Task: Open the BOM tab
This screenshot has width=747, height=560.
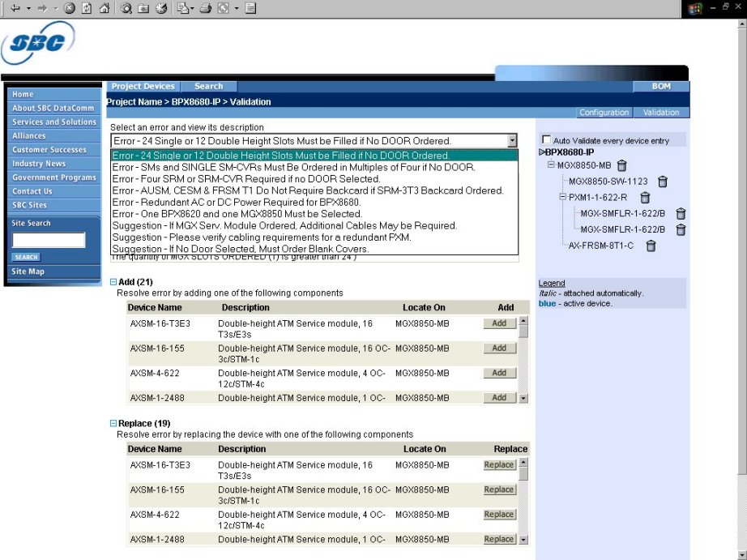Action: coord(661,86)
